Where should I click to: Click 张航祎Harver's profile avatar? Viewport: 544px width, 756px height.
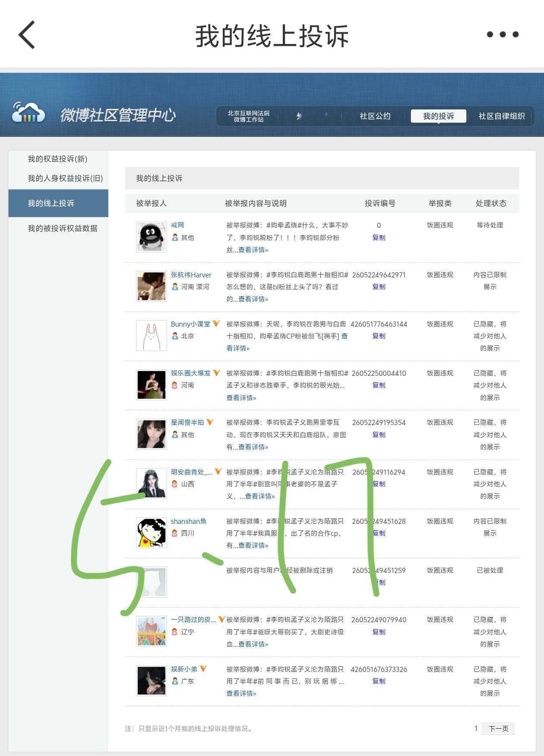(152, 286)
